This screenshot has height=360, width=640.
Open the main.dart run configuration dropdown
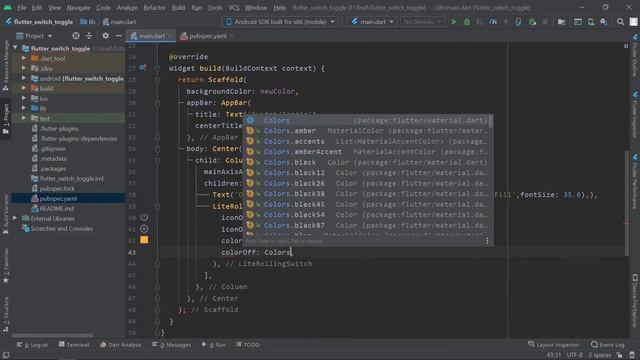pyautogui.click(x=373, y=22)
